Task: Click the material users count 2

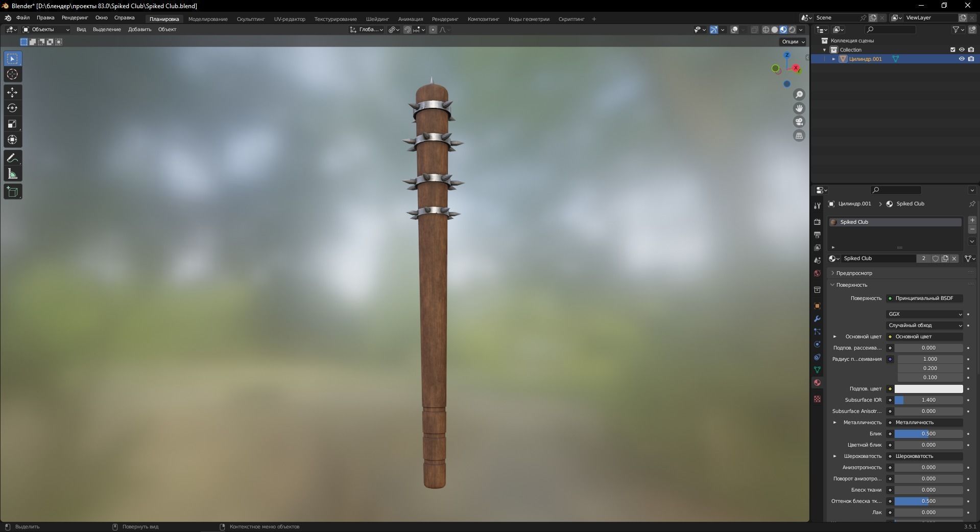Action: pyautogui.click(x=923, y=259)
